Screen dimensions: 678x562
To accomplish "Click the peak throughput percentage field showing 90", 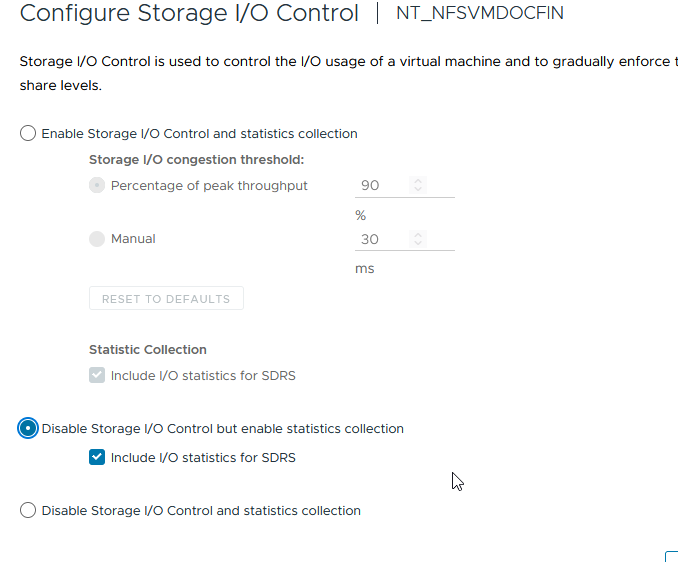I will pos(380,186).
